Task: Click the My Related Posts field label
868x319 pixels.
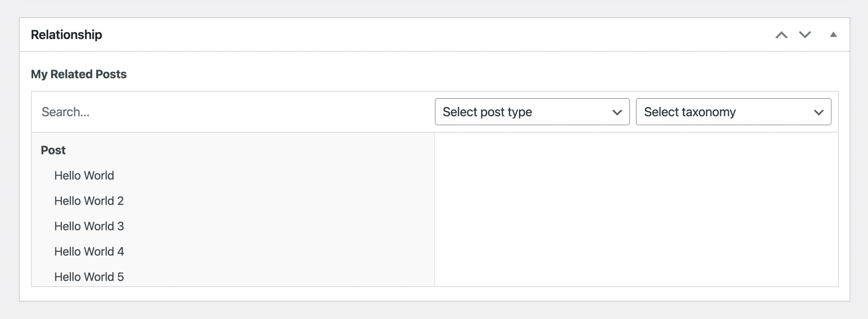Action: [79, 74]
